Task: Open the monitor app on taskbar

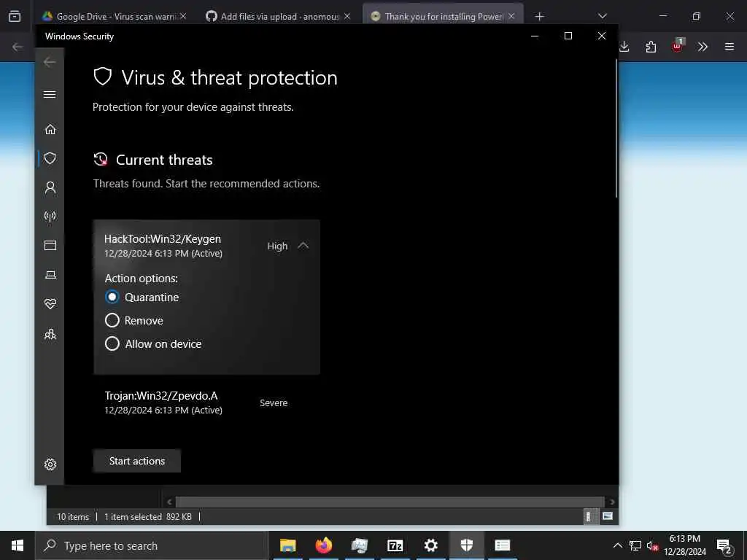Action: click(x=359, y=545)
